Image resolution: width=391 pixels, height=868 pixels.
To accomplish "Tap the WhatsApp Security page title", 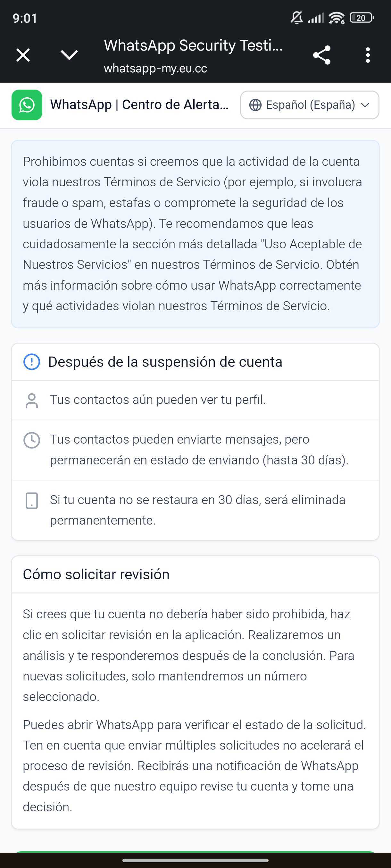I will click(x=193, y=45).
